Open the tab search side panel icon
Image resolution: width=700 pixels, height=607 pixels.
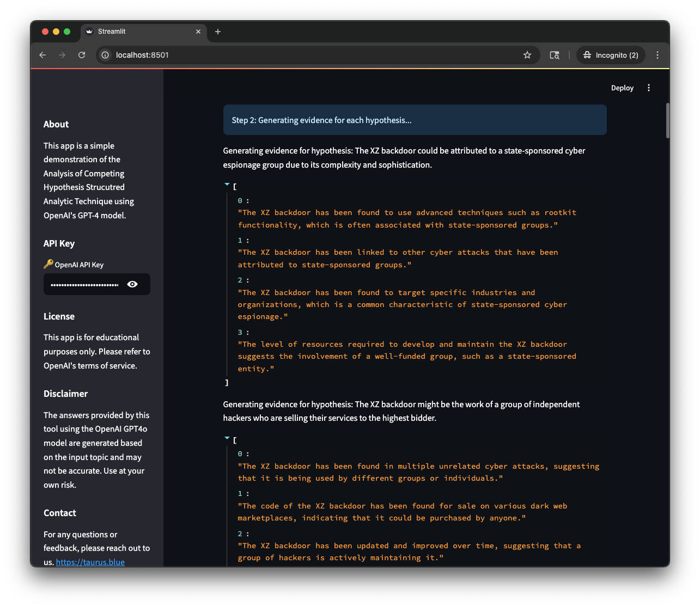(x=555, y=55)
